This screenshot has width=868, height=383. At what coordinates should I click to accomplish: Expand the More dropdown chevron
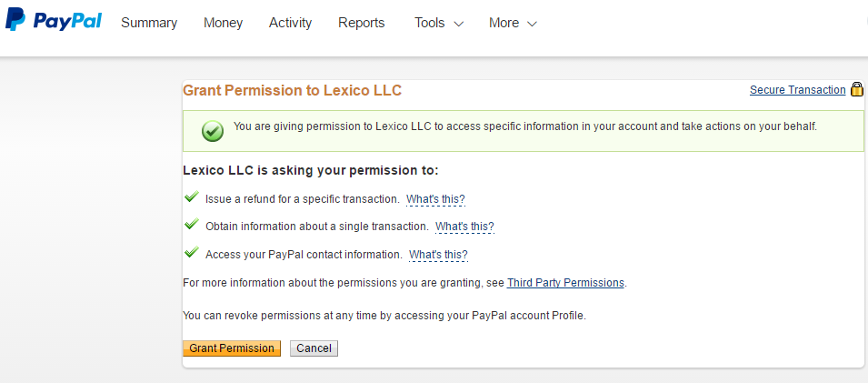point(532,24)
